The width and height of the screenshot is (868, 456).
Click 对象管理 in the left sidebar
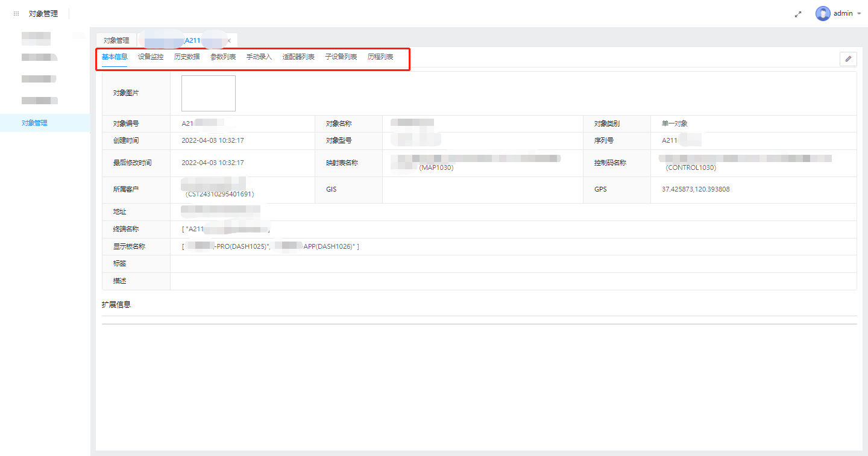point(34,123)
